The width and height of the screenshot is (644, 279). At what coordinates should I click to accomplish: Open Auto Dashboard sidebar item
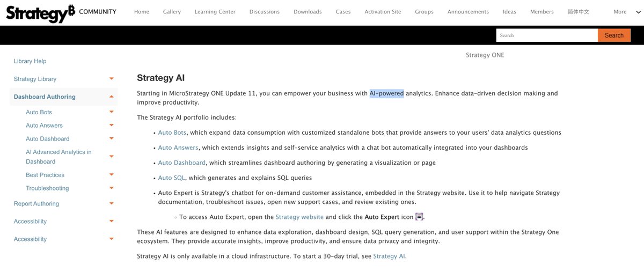(x=47, y=138)
